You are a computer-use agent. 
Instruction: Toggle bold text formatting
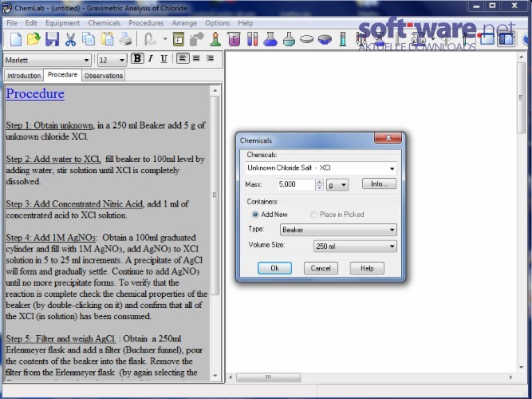(x=137, y=58)
